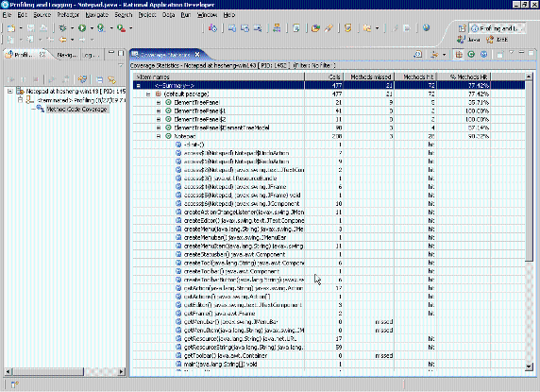Click the New wizard icon in toolbar
The width and height of the screenshot is (540, 392).
tap(11, 28)
